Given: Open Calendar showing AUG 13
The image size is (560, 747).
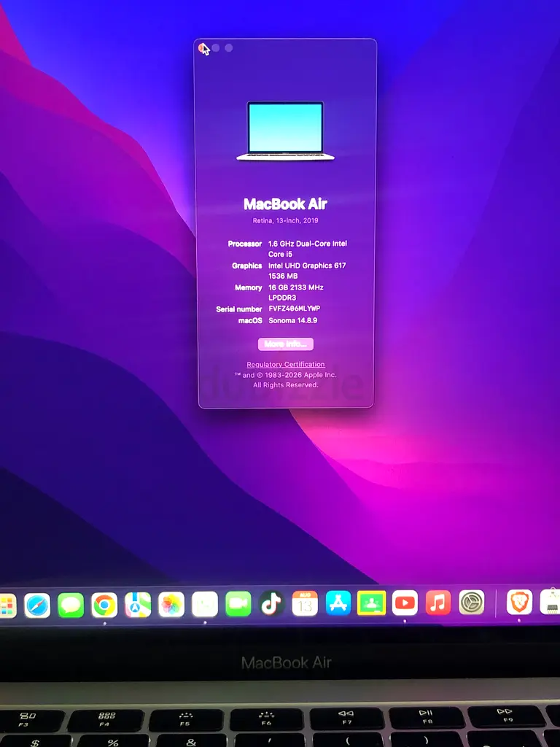Looking at the screenshot, I should pyautogui.click(x=305, y=603).
